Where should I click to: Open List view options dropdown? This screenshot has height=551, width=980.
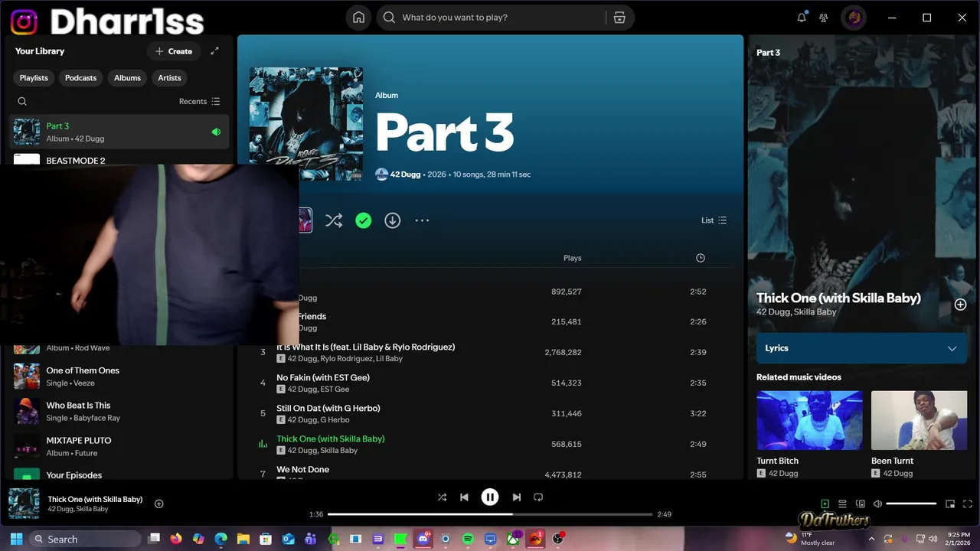(714, 220)
